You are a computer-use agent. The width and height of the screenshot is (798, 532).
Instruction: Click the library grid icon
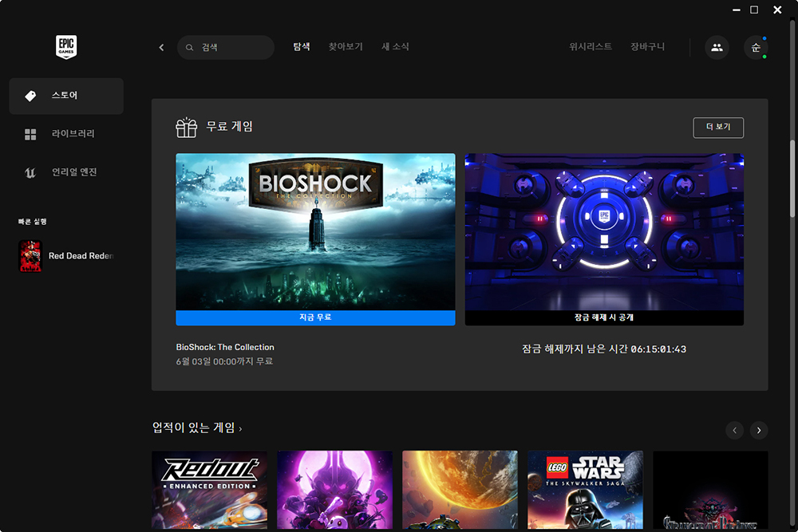(x=30, y=134)
